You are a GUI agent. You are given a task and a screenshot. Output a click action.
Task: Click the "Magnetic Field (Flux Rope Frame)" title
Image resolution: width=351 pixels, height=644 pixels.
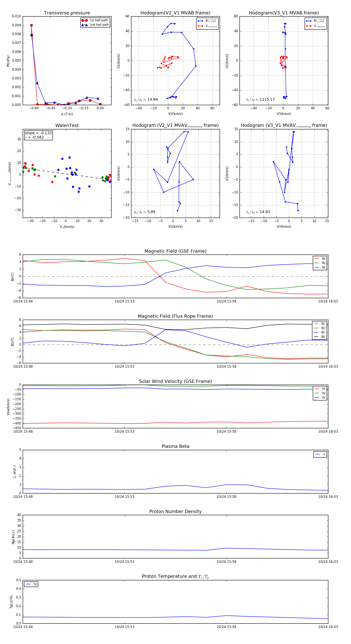pyautogui.click(x=175, y=316)
